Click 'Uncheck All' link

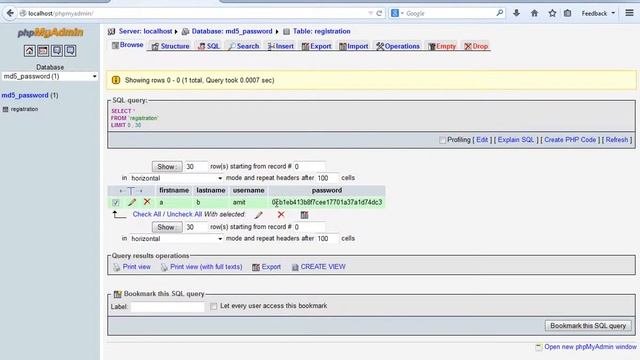pos(184,214)
